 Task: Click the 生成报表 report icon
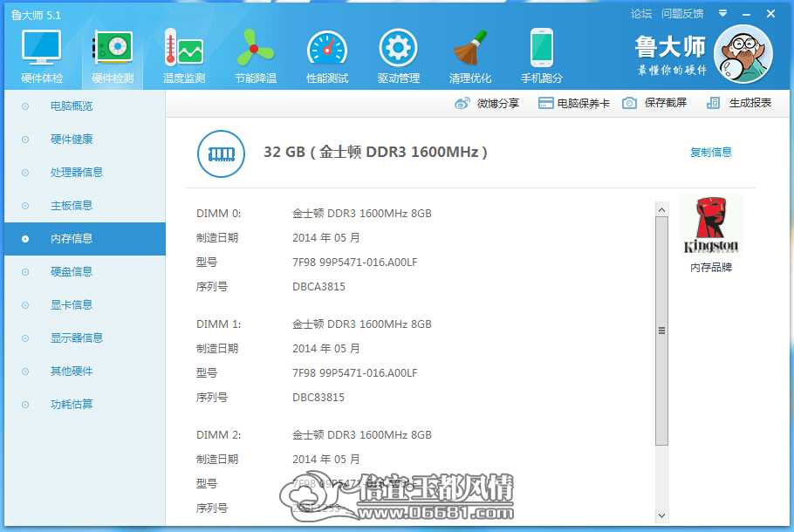click(713, 103)
